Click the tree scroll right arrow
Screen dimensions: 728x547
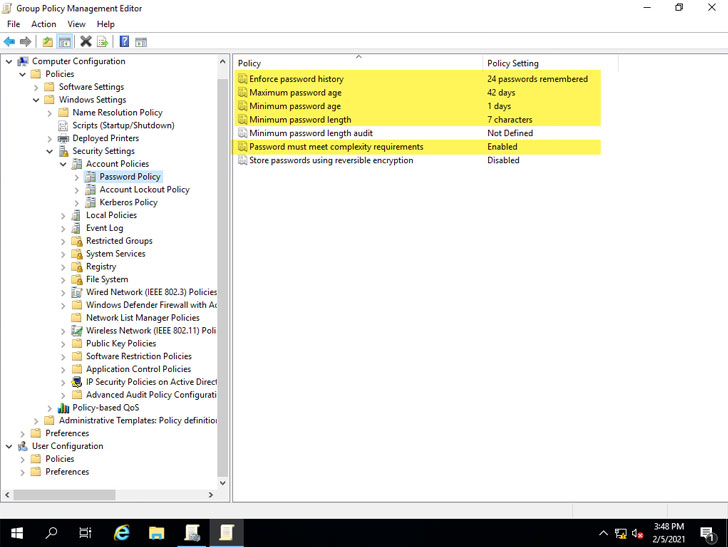coord(211,495)
